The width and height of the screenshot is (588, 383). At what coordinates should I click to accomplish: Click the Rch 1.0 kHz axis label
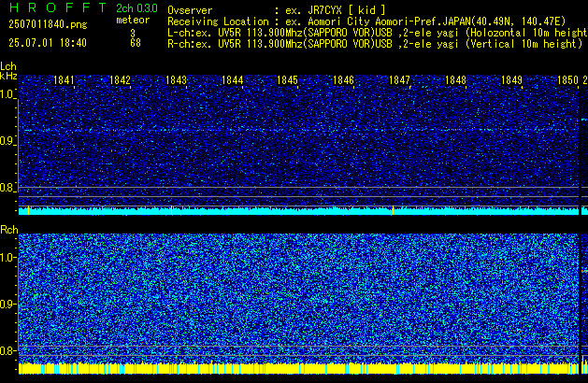tap(7, 258)
